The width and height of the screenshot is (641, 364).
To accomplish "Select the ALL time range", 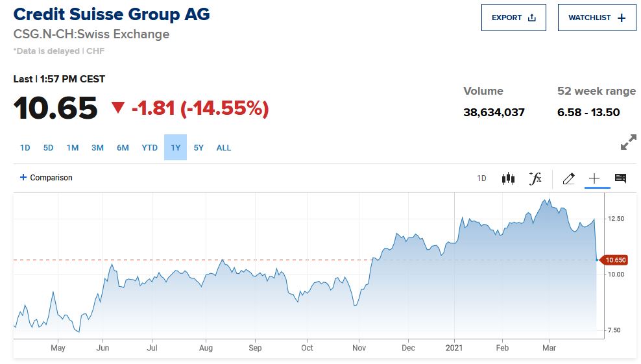I will (x=224, y=148).
